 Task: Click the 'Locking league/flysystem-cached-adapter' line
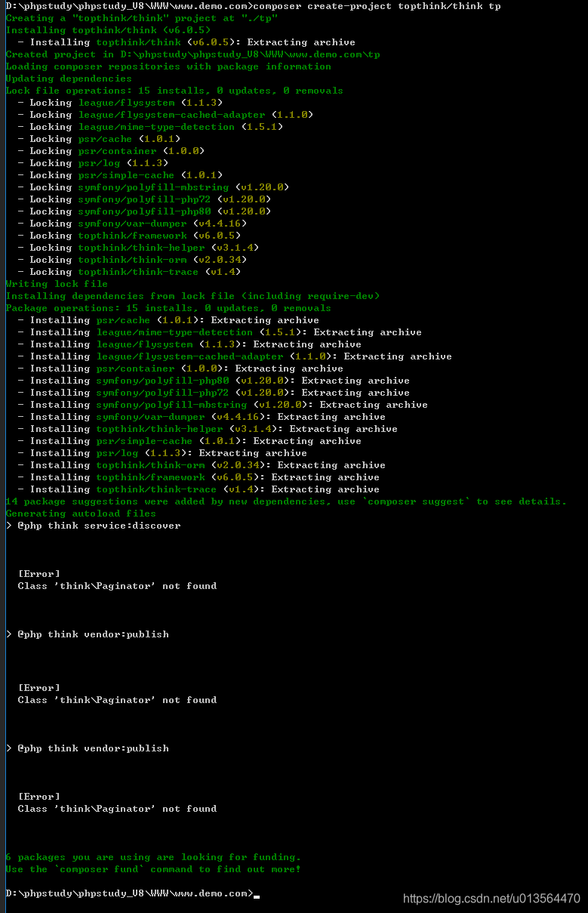pos(165,115)
